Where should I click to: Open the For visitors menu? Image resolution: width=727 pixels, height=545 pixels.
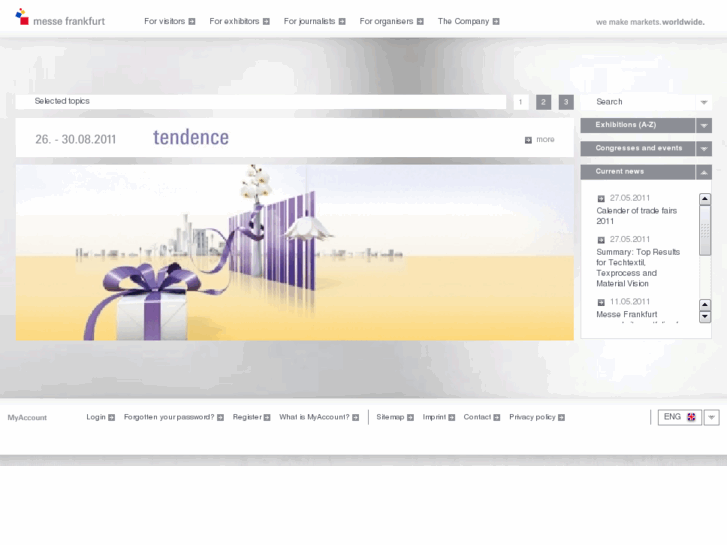click(165, 21)
